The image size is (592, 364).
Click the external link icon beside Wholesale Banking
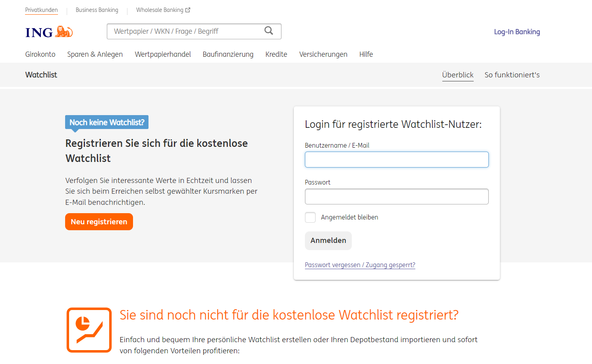[188, 10]
